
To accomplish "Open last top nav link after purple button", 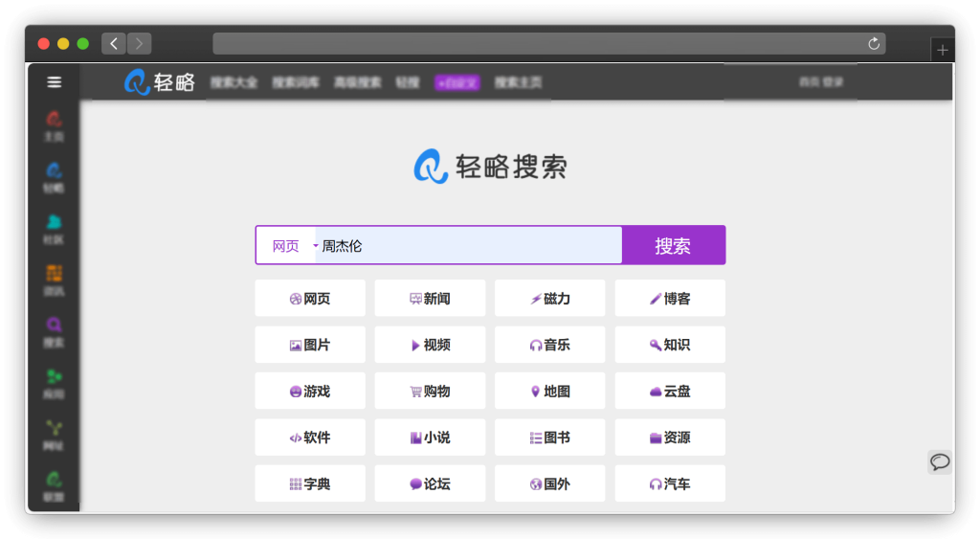I will coord(518,82).
